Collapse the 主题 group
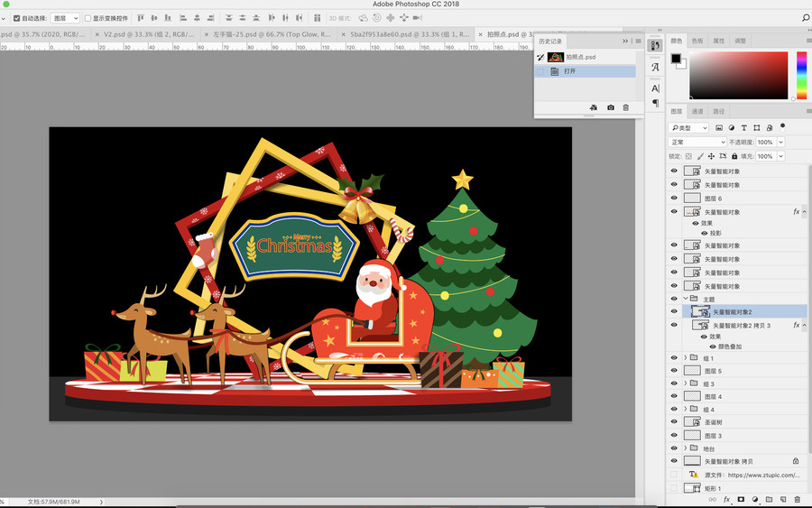812x508 pixels. 686,299
